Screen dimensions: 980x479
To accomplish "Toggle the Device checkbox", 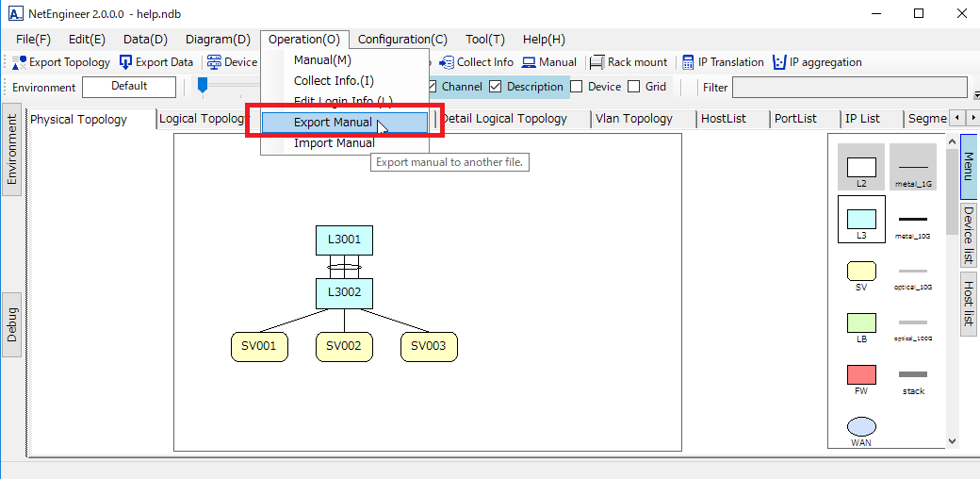I will point(577,87).
